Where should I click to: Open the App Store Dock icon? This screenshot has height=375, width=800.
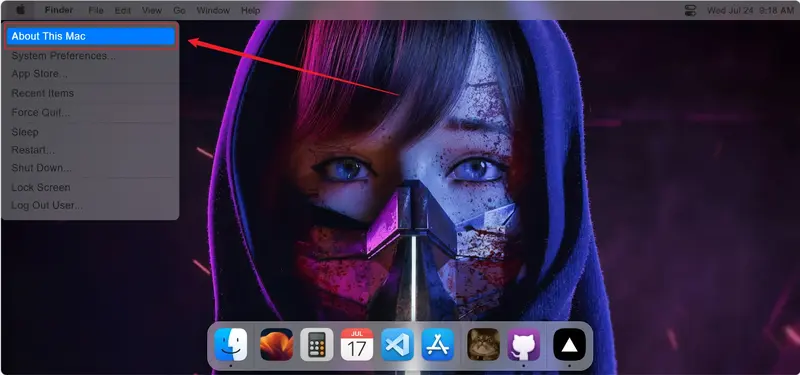[438, 344]
